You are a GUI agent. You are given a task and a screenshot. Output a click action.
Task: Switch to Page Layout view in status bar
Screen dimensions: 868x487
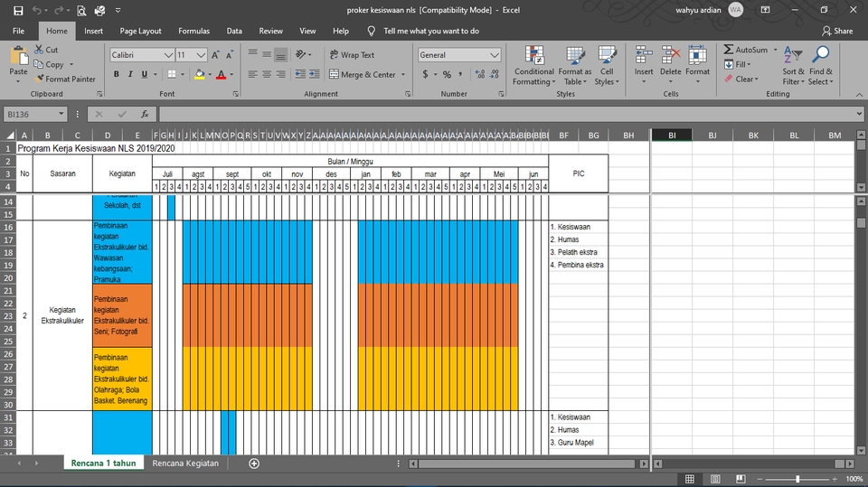tap(715, 479)
